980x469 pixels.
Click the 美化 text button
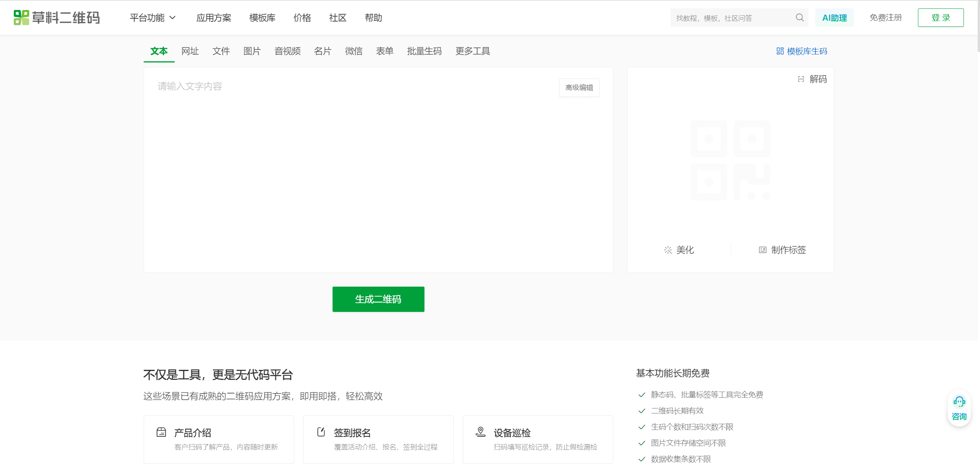685,250
